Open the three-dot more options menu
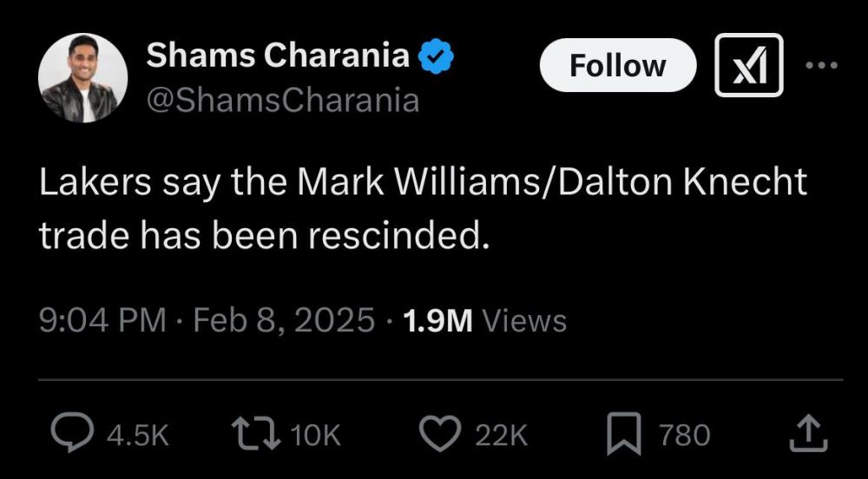 tap(821, 65)
